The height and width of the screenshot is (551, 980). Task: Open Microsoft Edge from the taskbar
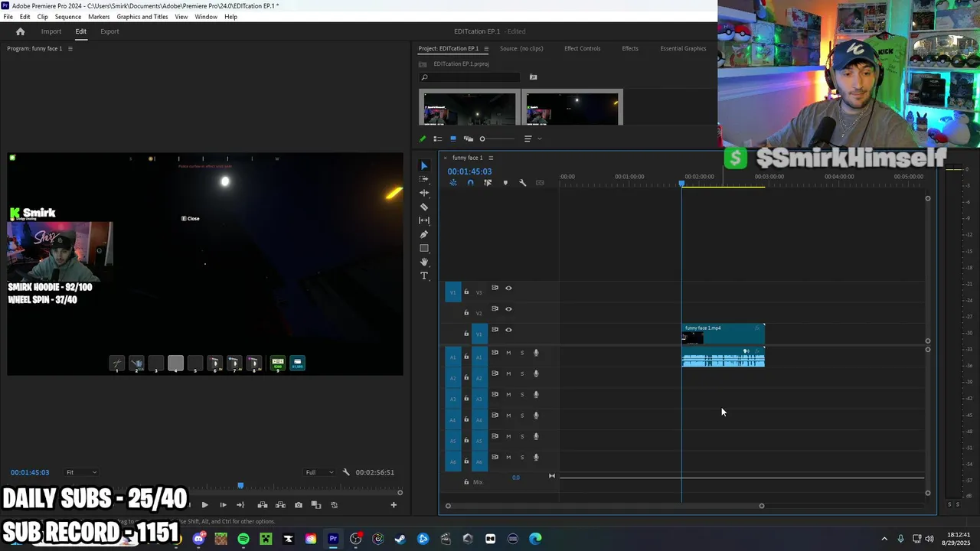[x=535, y=539]
